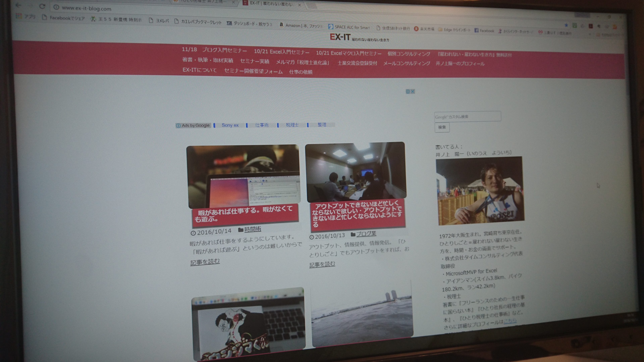Reload the page with refresh icon
Screen dimensions: 644x362
point(42,7)
